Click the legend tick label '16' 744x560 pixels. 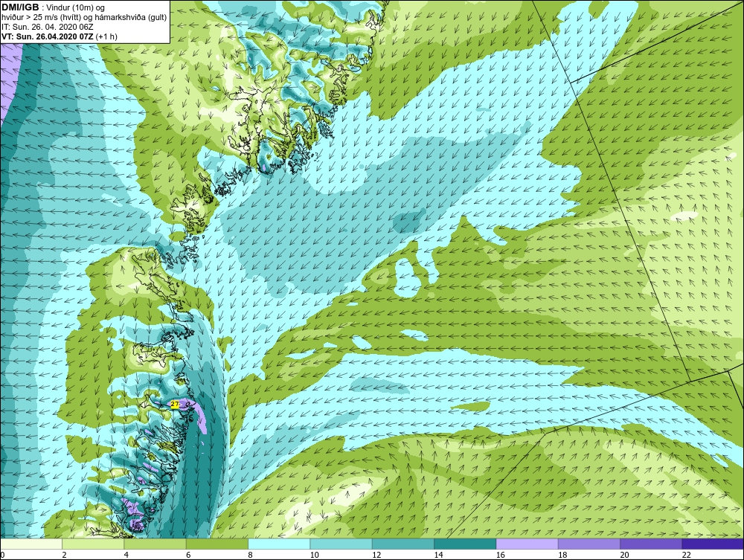pos(500,555)
